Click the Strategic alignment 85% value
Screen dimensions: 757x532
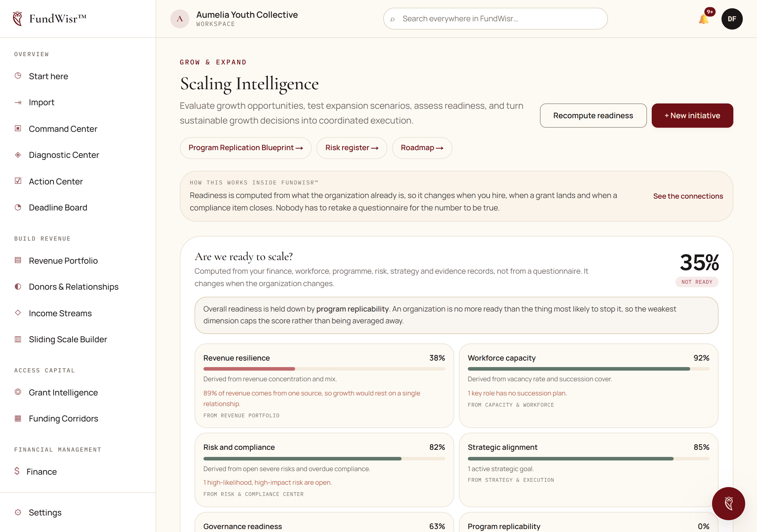point(701,447)
